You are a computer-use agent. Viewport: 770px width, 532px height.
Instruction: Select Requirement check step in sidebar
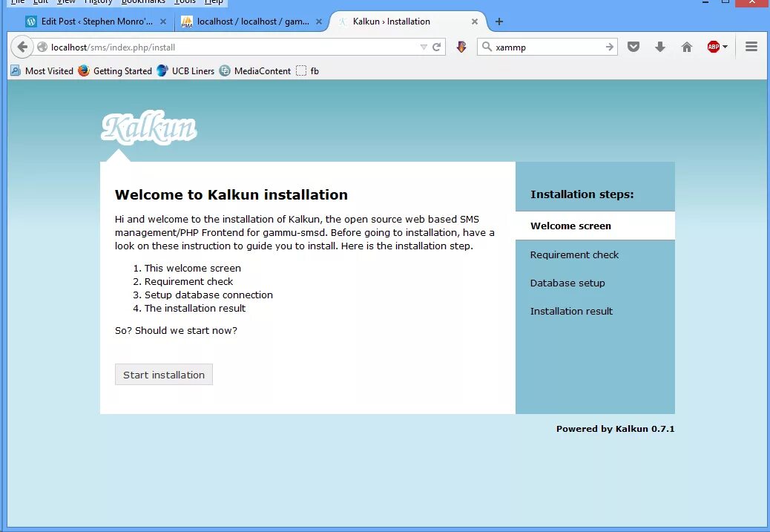(x=574, y=255)
